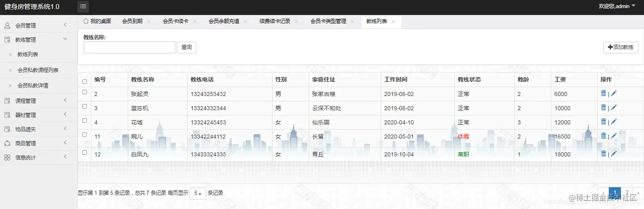Switch to the 会员卡类型管理 tab
This screenshot has height=209, width=644.
tap(328, 21)
